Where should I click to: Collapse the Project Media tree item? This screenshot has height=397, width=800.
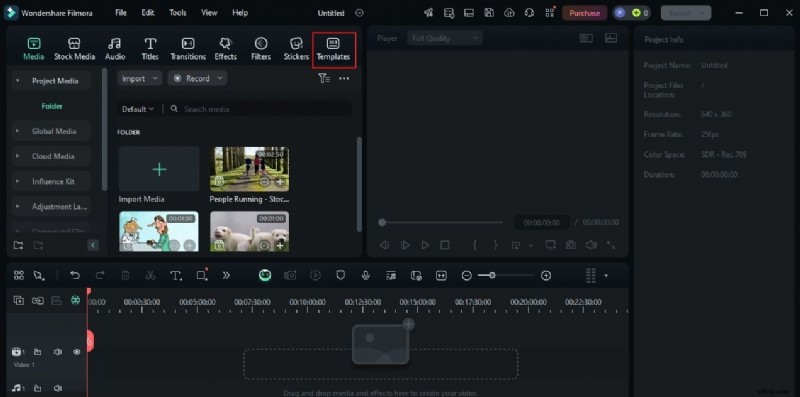pos(18,81)
